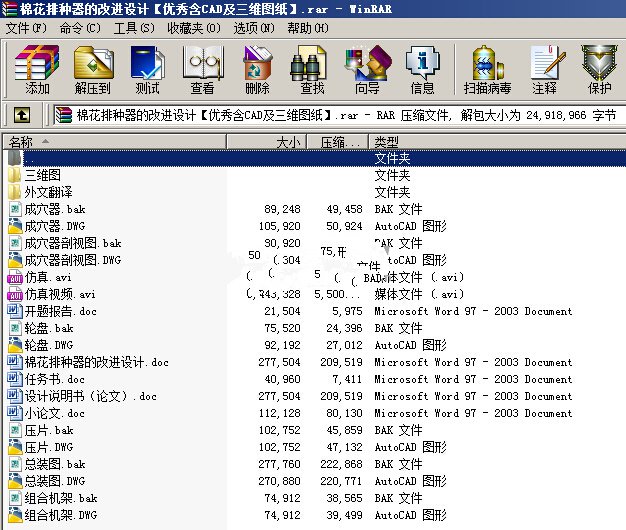Select file 组合机架.bak
Viewport: 626px width, 530px height.
[x=61, y=498]
